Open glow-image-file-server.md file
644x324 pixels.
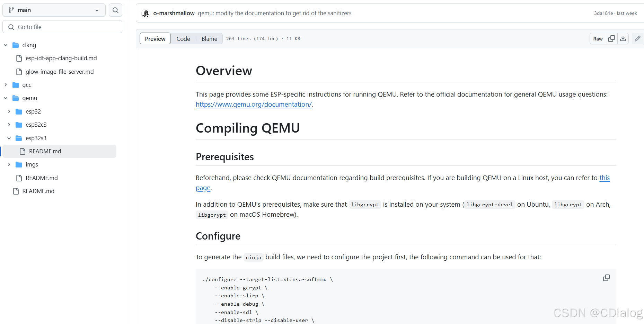pos(60,72)
